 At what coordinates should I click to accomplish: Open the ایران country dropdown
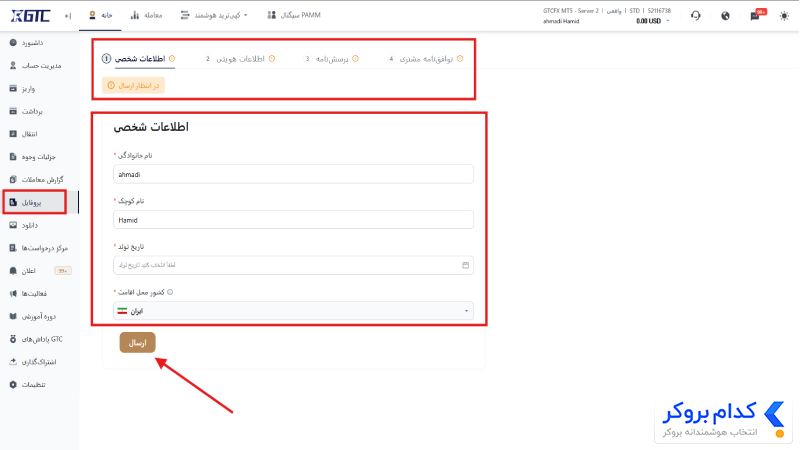pos(293,311)
